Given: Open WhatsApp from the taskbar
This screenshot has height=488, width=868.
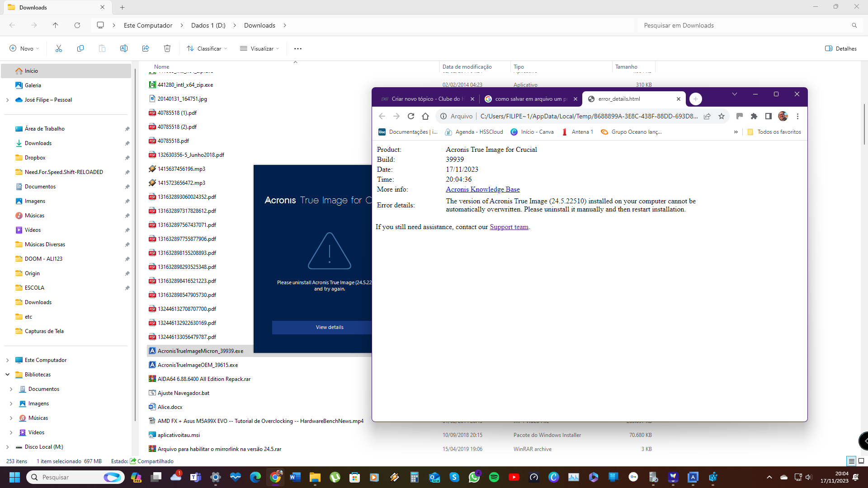Looking at the screenshot, I should tap(474, 477).
